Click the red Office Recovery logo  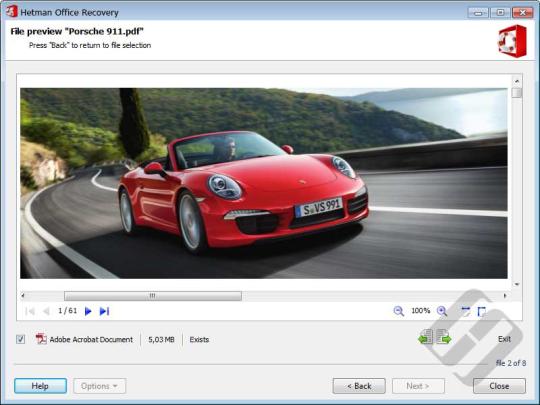point(512,41)
